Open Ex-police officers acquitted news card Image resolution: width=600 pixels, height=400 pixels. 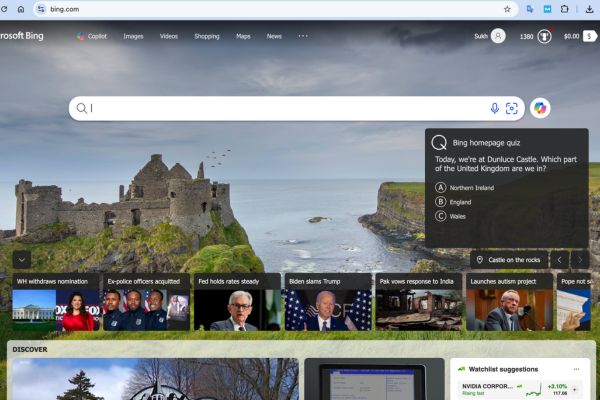147,302
